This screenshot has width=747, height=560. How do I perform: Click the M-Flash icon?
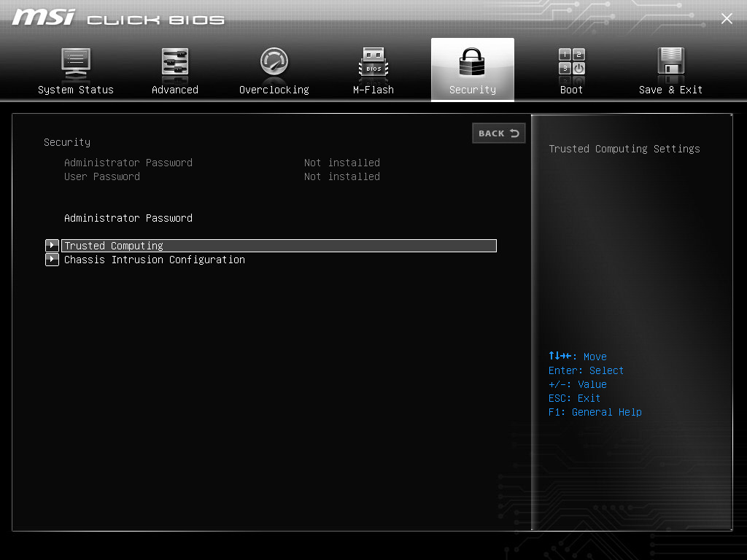373,69
